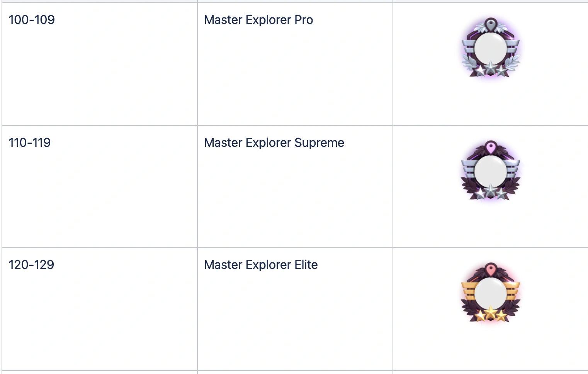588x374 pixels.
Task: Click the pink pin atop the Supreme badge
Action: 491,147
